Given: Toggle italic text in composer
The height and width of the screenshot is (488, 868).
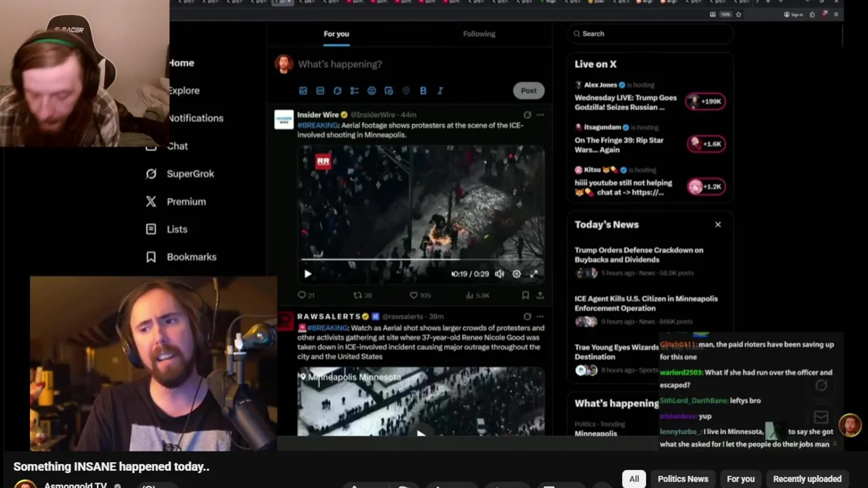Looking at the screenshot, I should pyautogui.click(x=440, y=91).
